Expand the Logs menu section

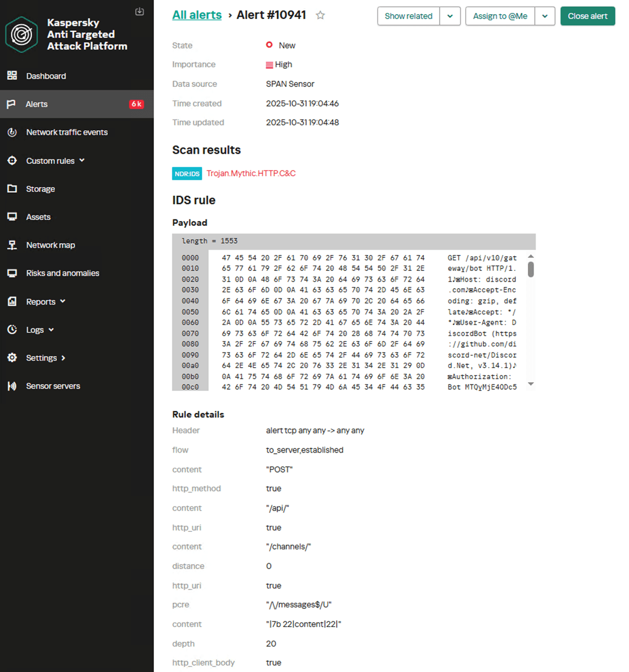click(x=51, y=329)
